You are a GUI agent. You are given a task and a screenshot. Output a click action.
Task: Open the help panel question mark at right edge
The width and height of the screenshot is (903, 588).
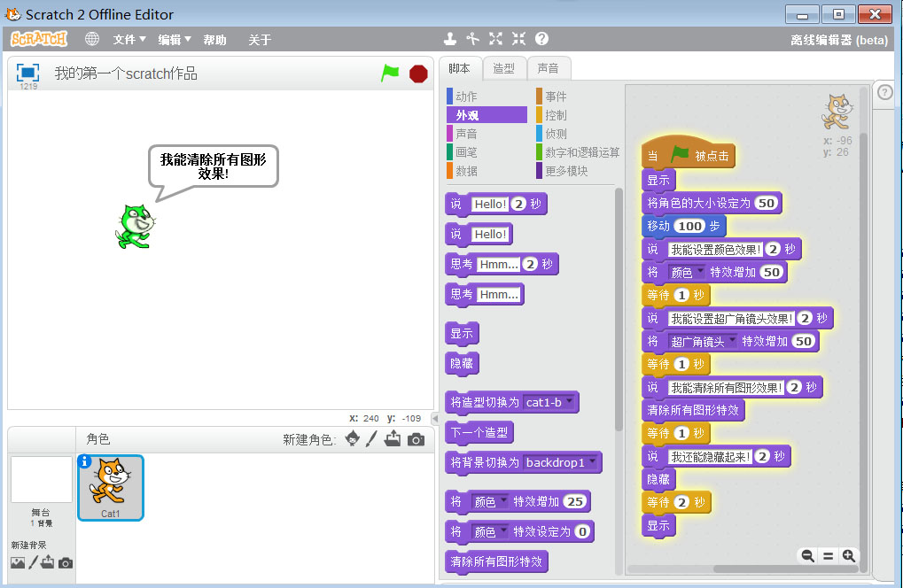[884, 92]
